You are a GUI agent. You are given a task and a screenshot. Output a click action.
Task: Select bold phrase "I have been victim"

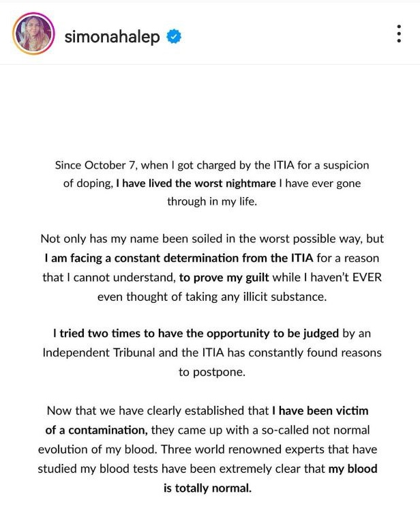click(x=320, y=411)
